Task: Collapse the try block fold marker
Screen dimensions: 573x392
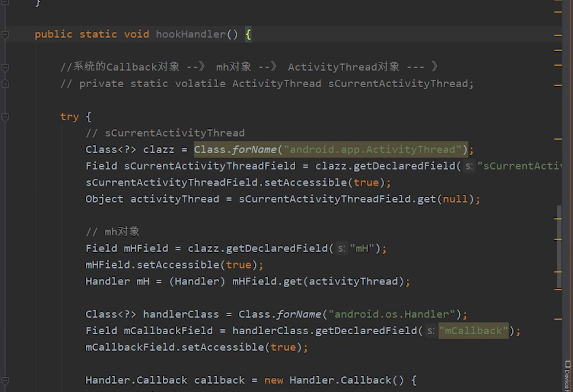Action: (x=5, y=117)
